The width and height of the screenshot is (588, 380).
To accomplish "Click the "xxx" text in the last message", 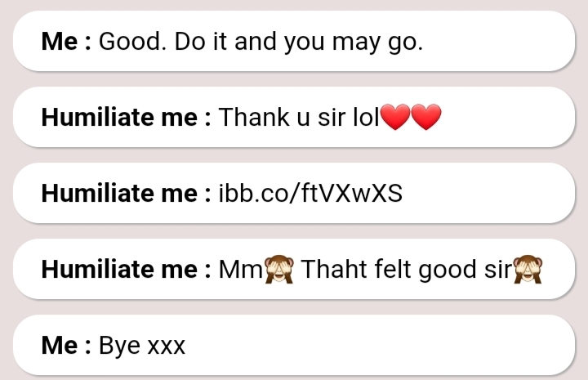I will (167, 347).
